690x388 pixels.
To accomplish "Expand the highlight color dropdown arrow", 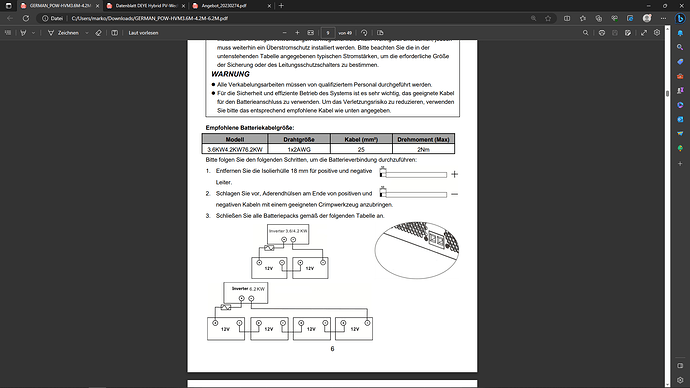I will [33, 33].
